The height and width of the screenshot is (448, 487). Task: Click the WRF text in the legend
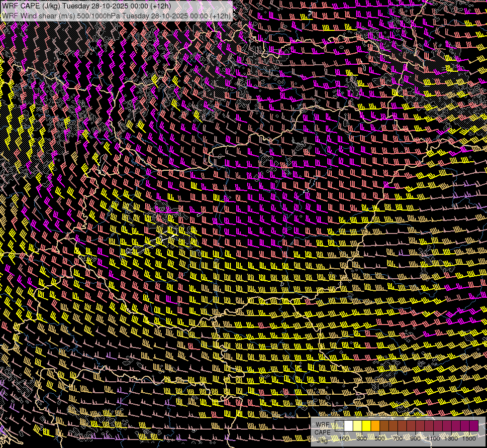click(322, 425)
